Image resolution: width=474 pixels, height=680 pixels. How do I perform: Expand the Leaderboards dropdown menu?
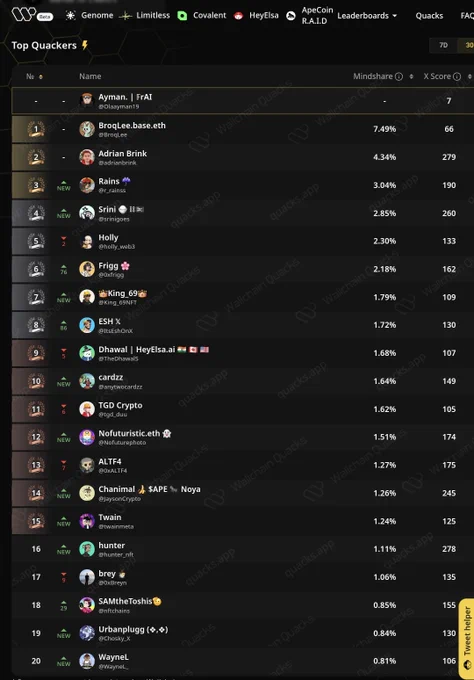[367, 16]
